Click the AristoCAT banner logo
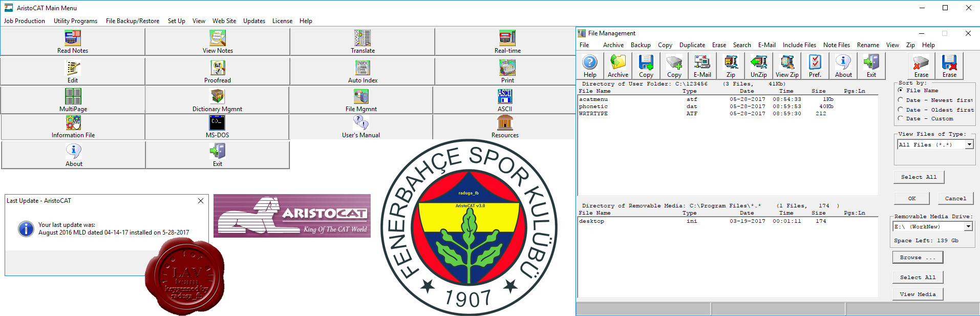Image resolution: width=980 pixels, height=316 pixels. (292, 216)
